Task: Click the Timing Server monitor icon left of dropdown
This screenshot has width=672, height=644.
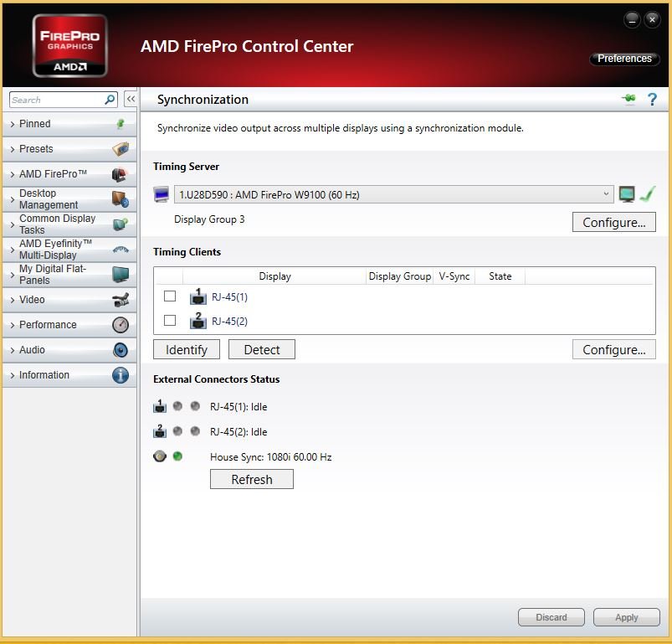Action: [x=162, y=194]
